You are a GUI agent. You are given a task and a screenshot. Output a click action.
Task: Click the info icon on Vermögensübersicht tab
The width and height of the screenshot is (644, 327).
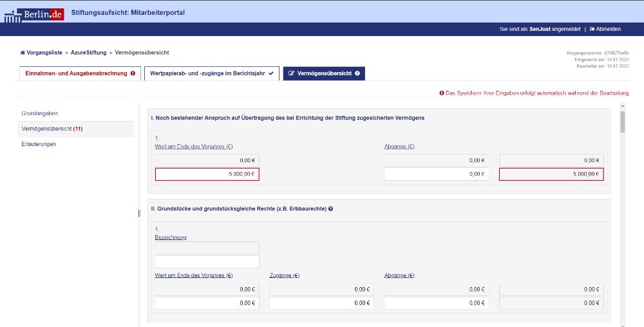pos(357,73)
